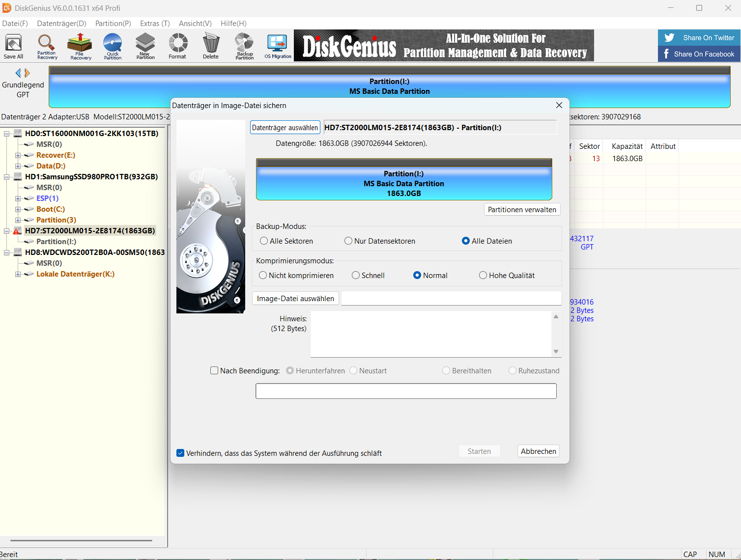Viewport: 741px width, 560px height.
Task: Open the Partition(P) menu
Action: pos(113,24)
